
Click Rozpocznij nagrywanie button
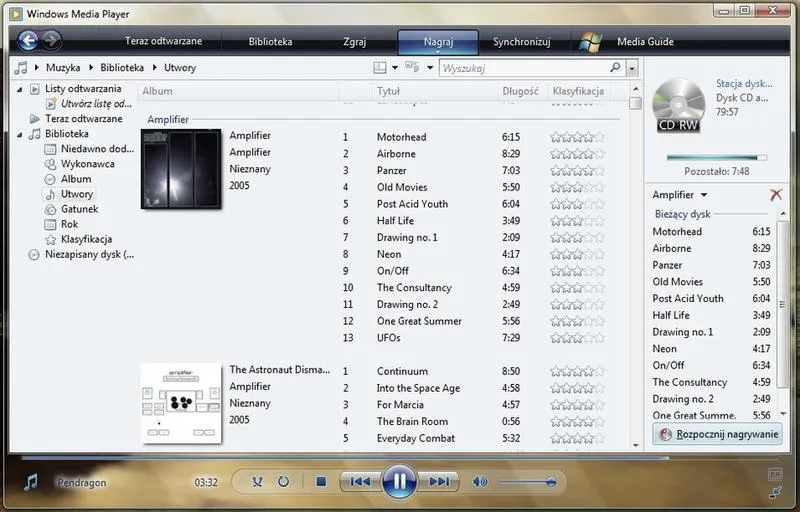(718, 434)
